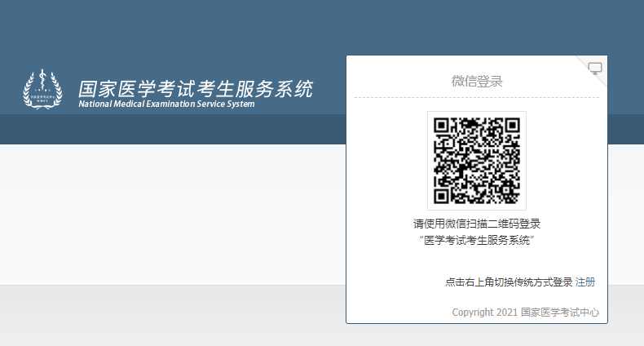Click the 点击右上角切换传统方式登录 hint text
The image size is (644, 346).
click(x=509, y=282)
